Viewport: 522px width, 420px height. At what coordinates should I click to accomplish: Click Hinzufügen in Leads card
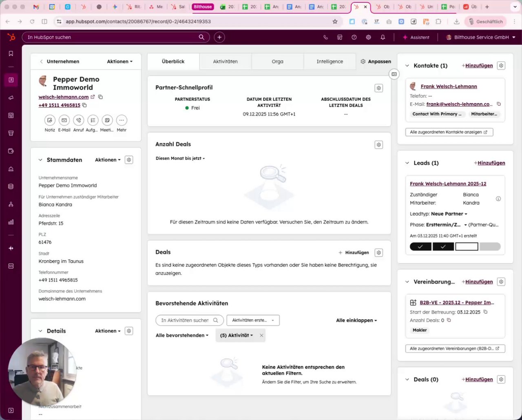pyautogui.click(x=489, y=163)
